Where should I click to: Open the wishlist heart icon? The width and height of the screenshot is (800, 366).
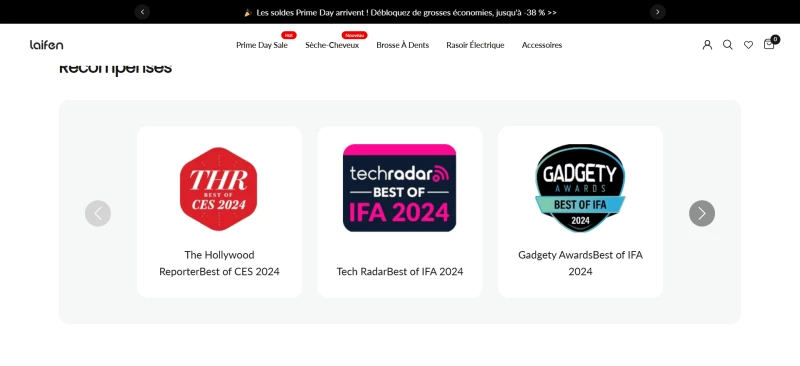pyautogui.click(x=748, y=45)
